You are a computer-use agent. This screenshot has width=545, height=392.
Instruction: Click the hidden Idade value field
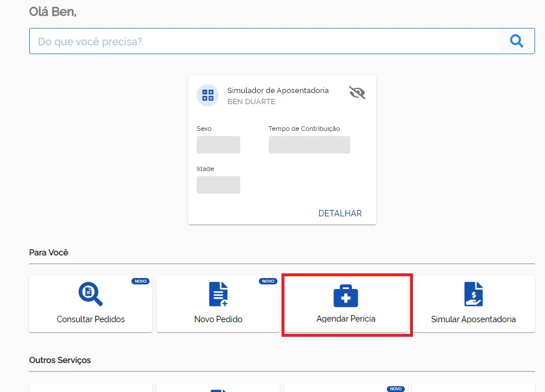point(218,185)
